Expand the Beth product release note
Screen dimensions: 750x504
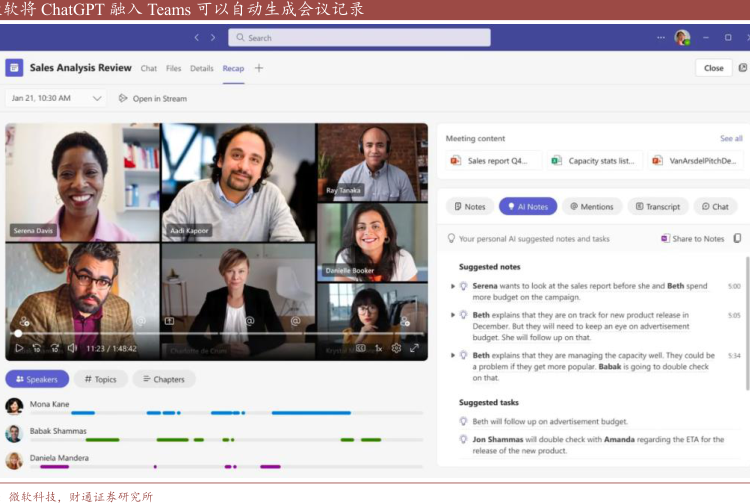click(452, 315)
